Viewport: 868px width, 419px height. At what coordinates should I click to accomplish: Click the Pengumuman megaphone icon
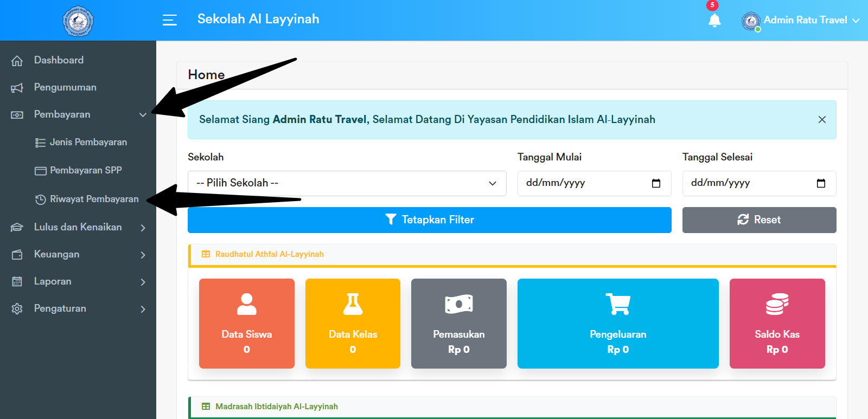(x=17, y=88)
